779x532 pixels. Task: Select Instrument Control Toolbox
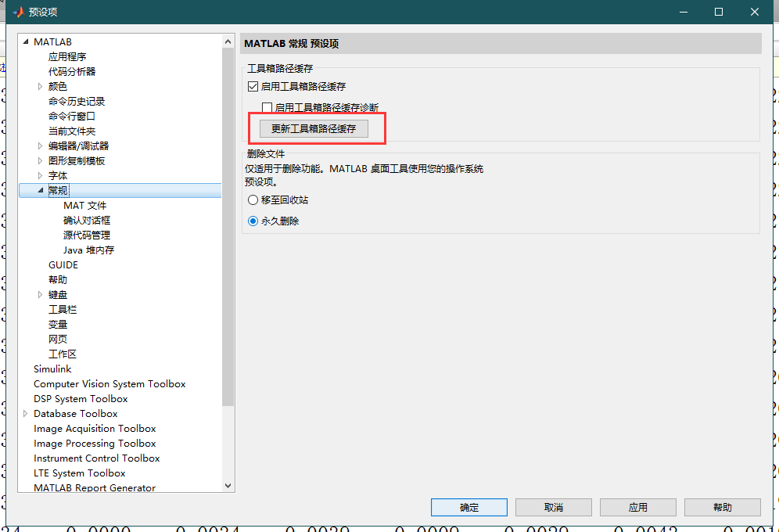pos(97,458)
